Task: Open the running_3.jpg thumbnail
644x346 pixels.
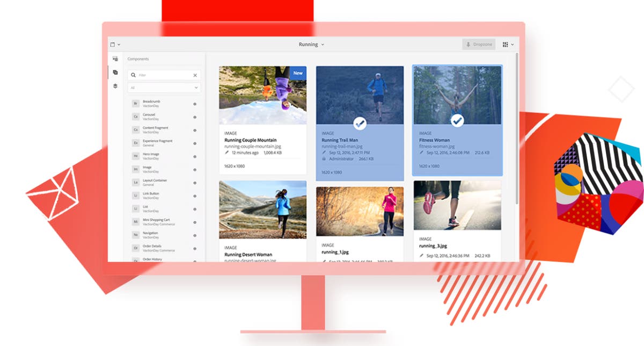Action: (457, 205)
